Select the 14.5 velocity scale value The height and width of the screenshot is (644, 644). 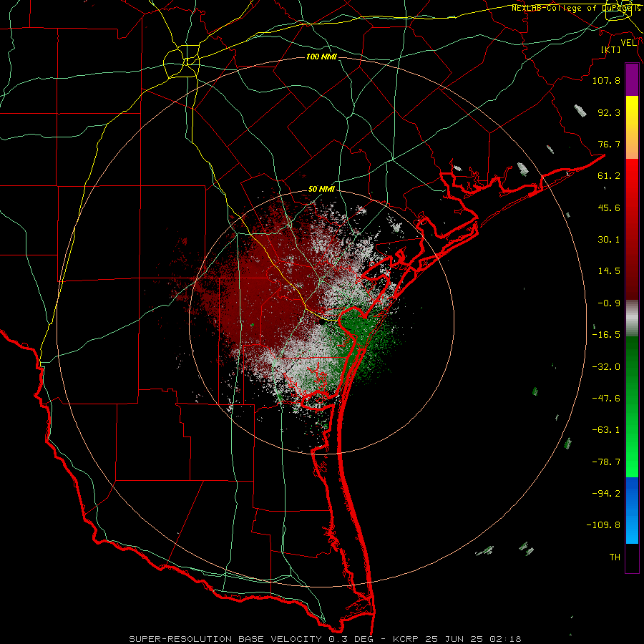point(609,271)
